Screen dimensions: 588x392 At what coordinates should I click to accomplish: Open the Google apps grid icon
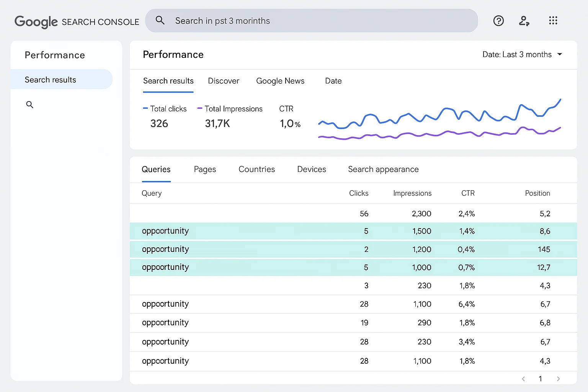[x=553, y=21]
